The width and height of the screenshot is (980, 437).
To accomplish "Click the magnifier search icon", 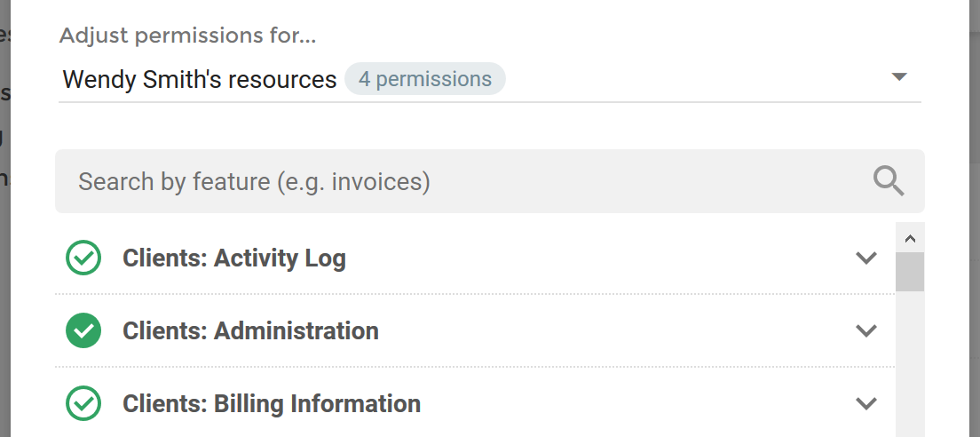I will 888,181.
